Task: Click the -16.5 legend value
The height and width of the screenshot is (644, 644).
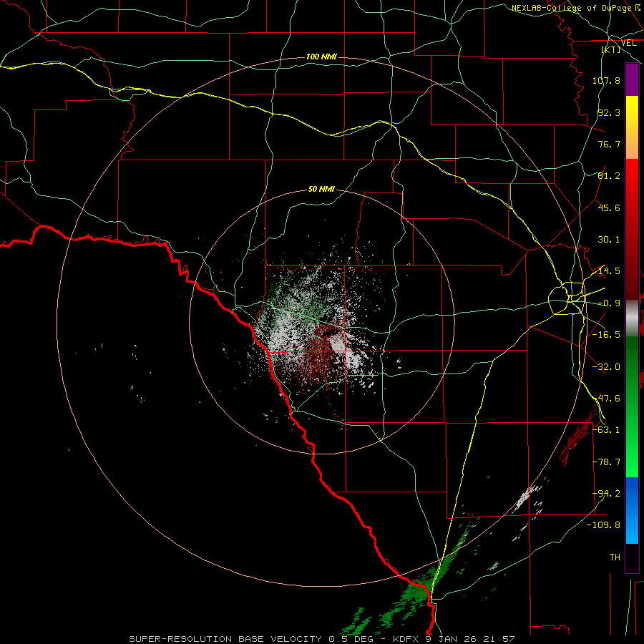Action: [x=606, y=335]
